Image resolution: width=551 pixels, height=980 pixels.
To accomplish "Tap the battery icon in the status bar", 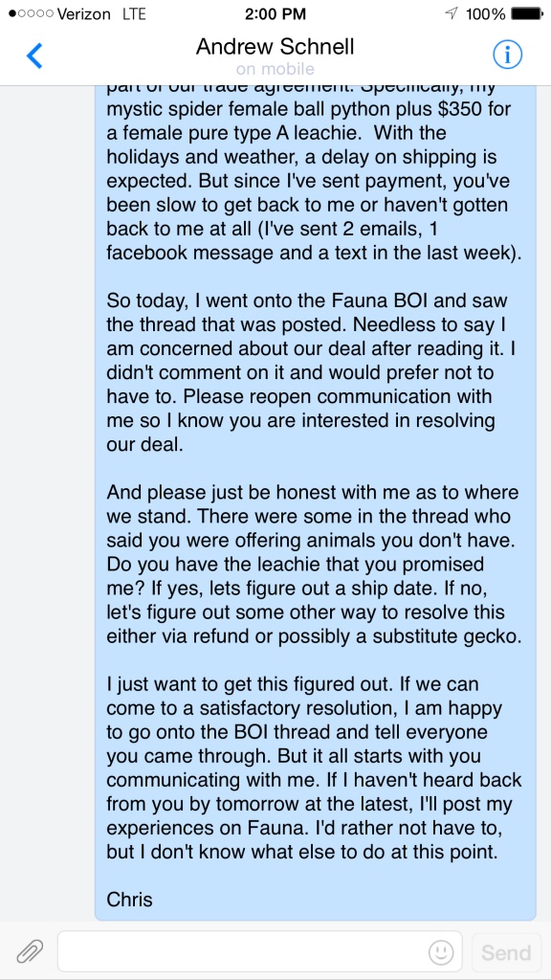I will 526,13.
